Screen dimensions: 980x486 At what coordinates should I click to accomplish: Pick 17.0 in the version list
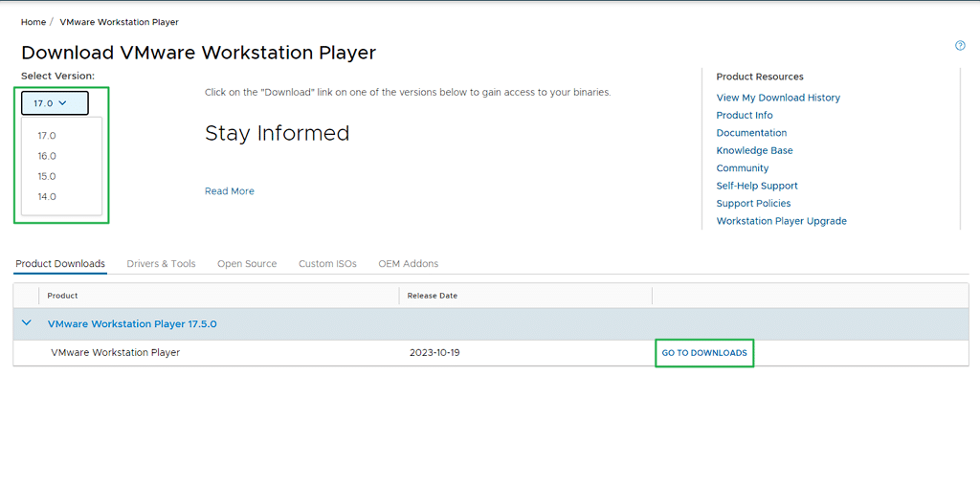click(47, 136)
